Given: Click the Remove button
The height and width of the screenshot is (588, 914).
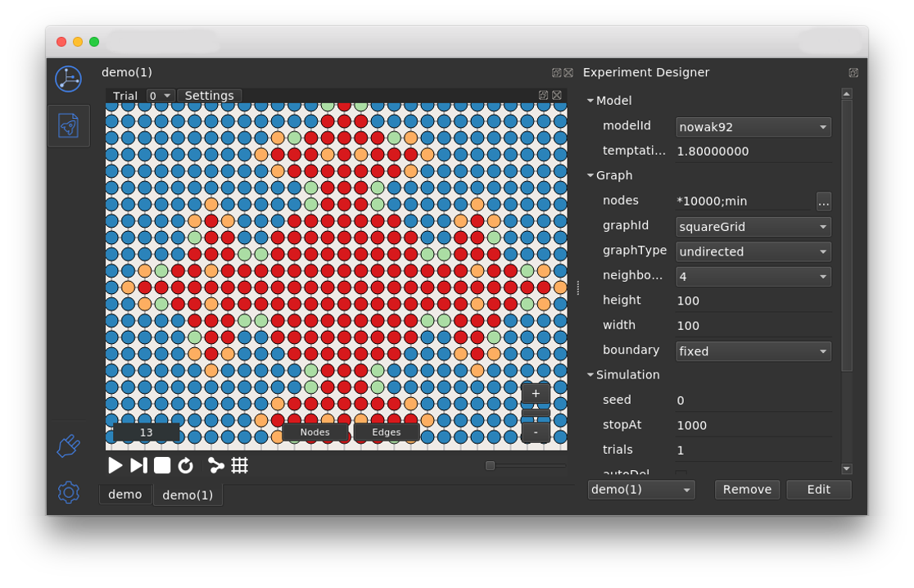Looking at the screenshot, I should coord(747,490).
